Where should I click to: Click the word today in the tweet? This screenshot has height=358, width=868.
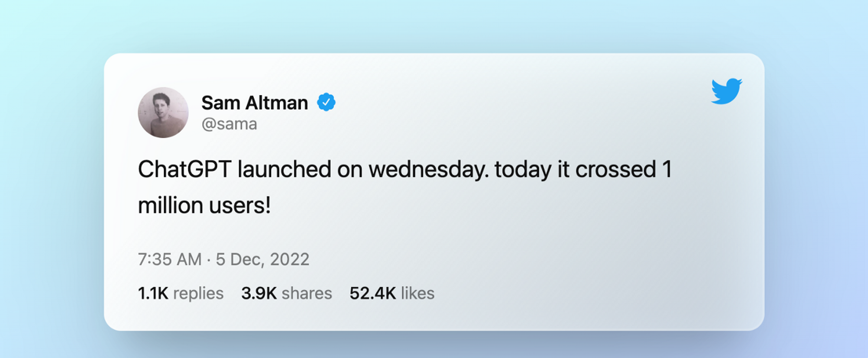click(x=523, y=169)
